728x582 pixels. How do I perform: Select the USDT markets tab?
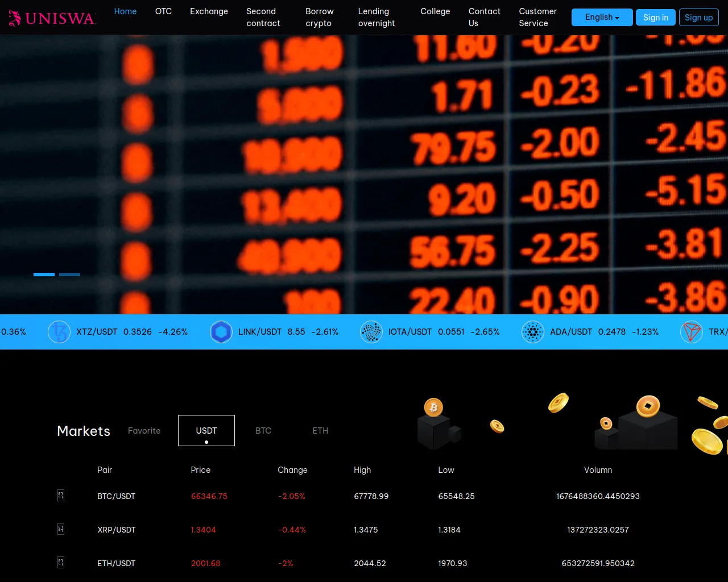click(206, 431)
